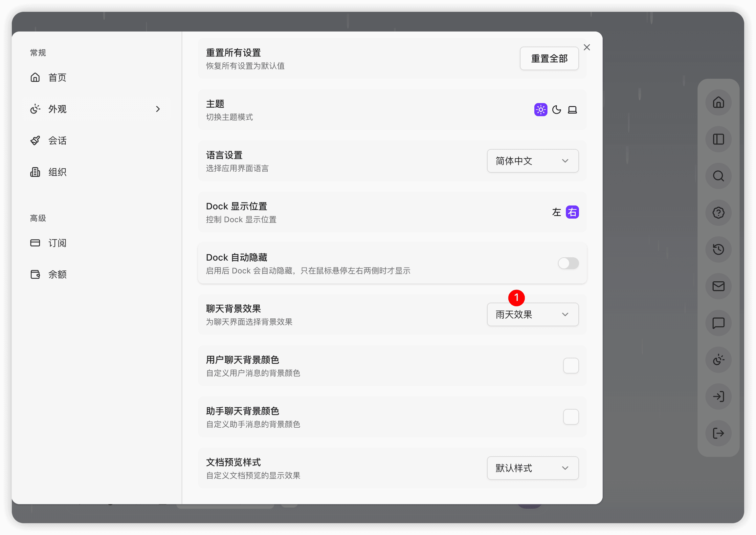Set Dock position to 左
This screenshot has height=535, width=756.
click(x=556, y=212)
